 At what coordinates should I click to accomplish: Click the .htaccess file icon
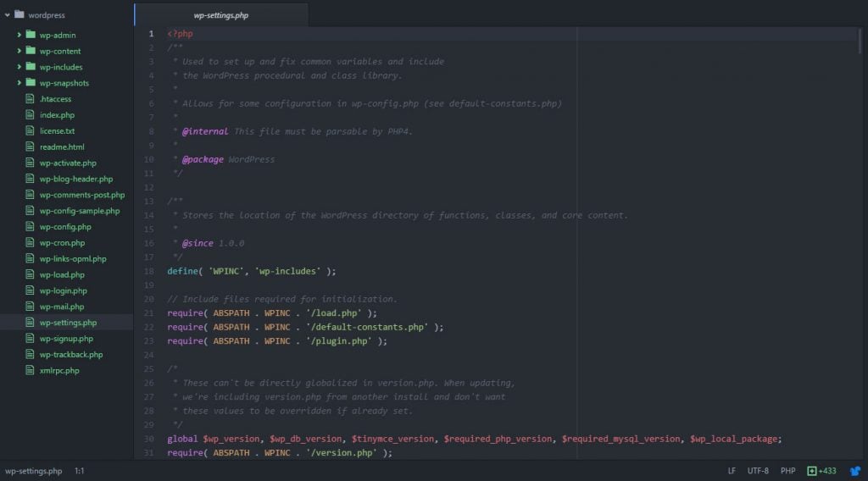click(31, 99)
